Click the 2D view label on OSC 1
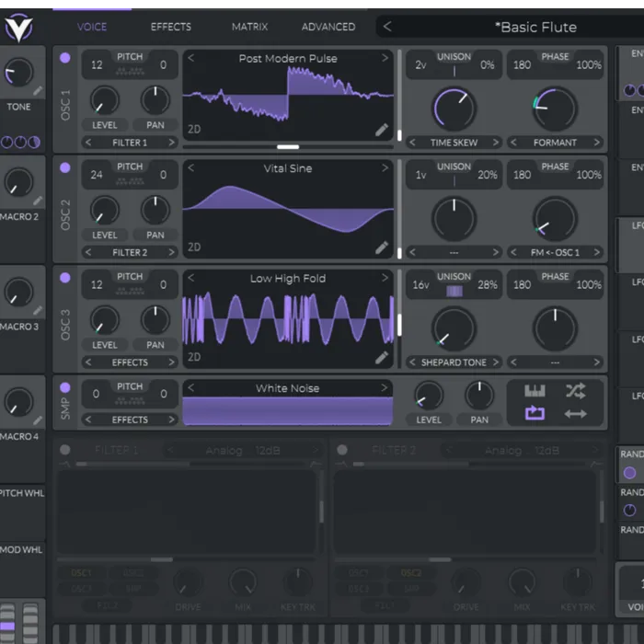Viewport: 644px width, 644px height. pos(195,130)
